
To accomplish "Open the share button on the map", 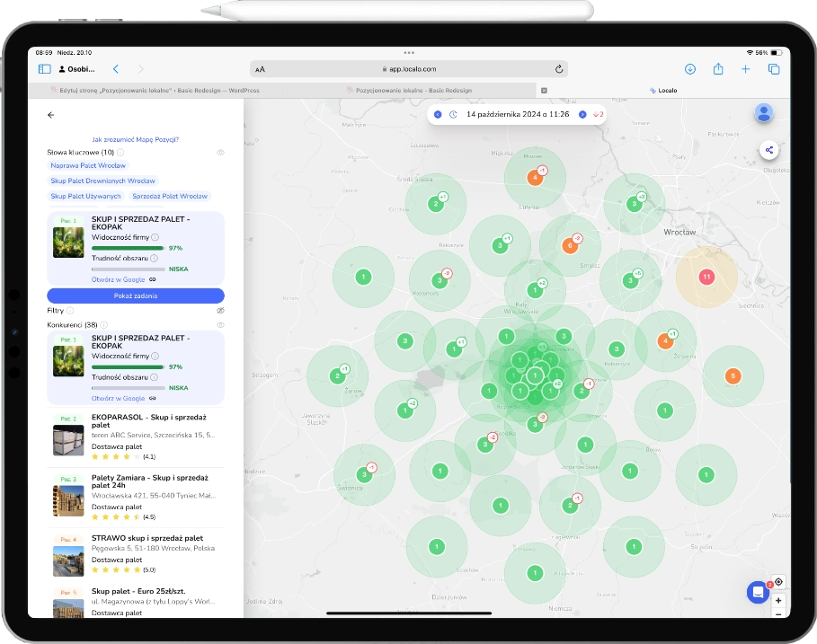I will 768,150.
